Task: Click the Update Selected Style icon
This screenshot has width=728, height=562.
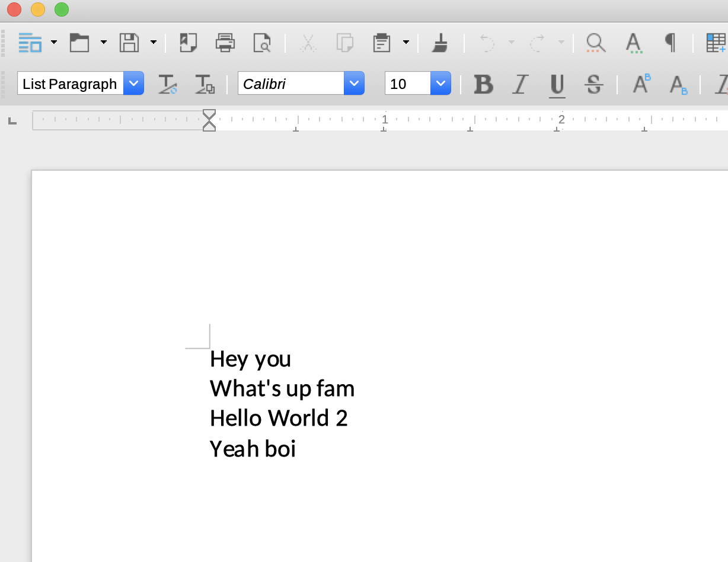Action: pyautogui.click(x=167, y=84)
